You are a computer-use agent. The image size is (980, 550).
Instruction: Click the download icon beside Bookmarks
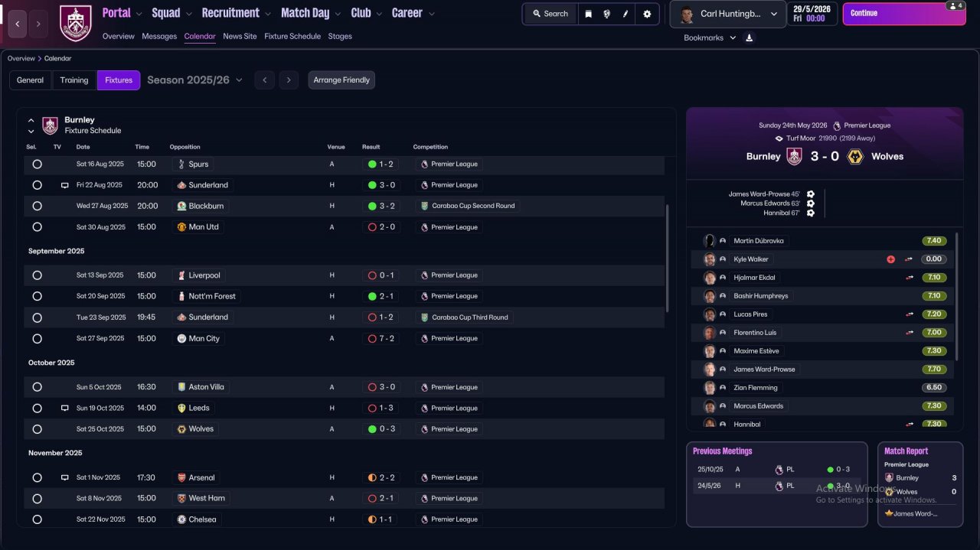[x=749, y=37]
